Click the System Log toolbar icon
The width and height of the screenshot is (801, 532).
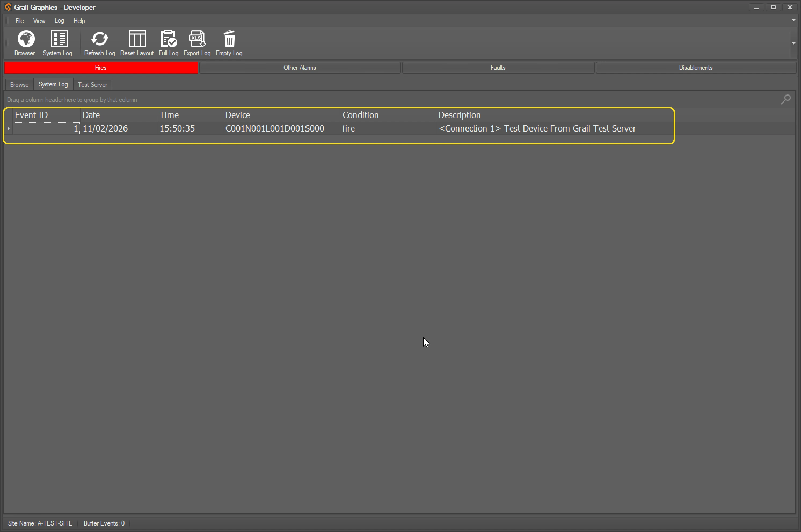click(x=59, y=39)
